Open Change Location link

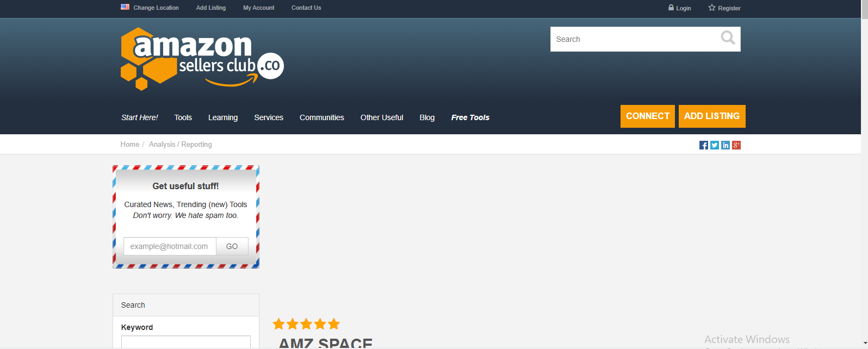pos(156,8)
